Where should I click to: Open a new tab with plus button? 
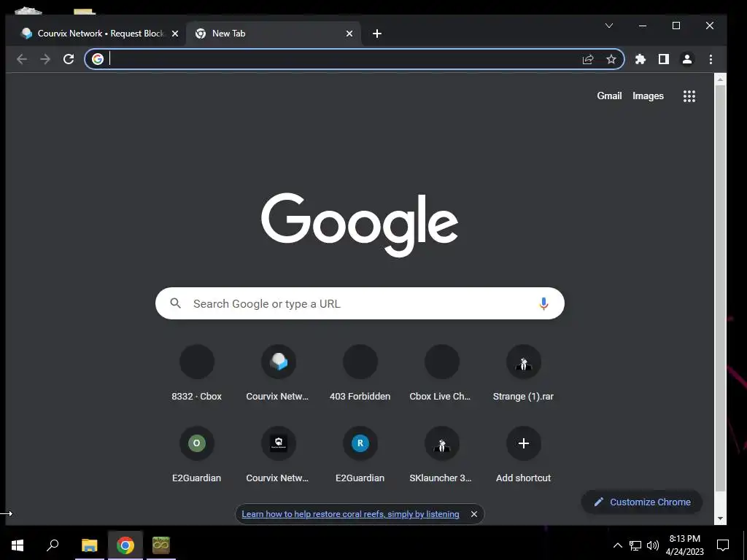coord(377,34)
